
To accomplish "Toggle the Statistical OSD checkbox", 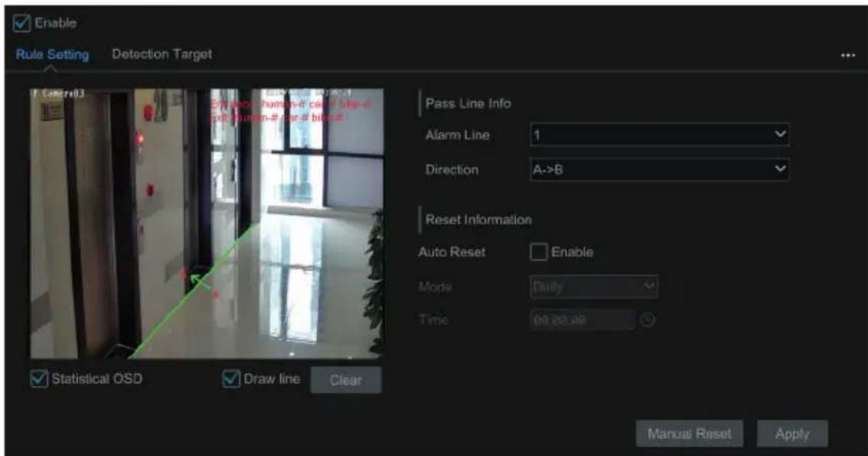I will (x=39, y=379).
